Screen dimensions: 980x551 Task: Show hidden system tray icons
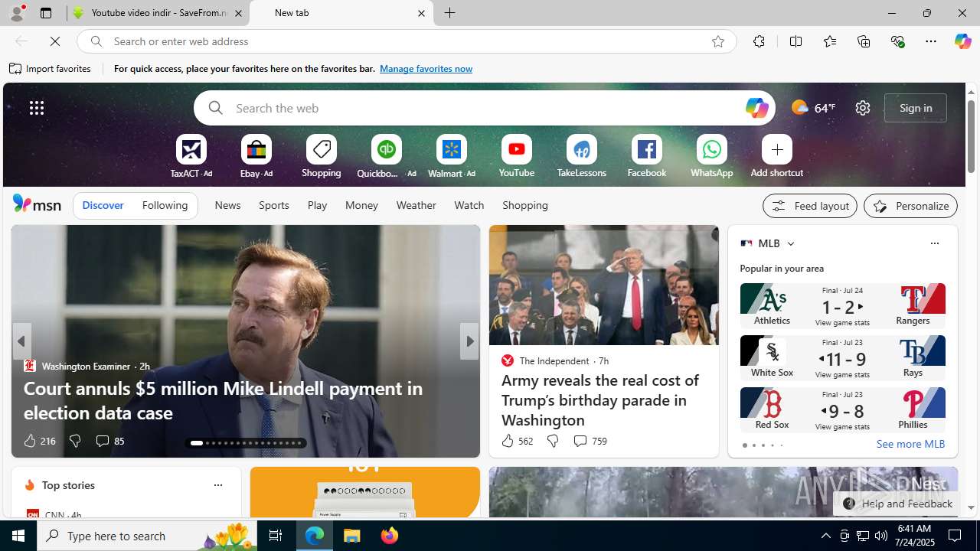tap(825, 536)
